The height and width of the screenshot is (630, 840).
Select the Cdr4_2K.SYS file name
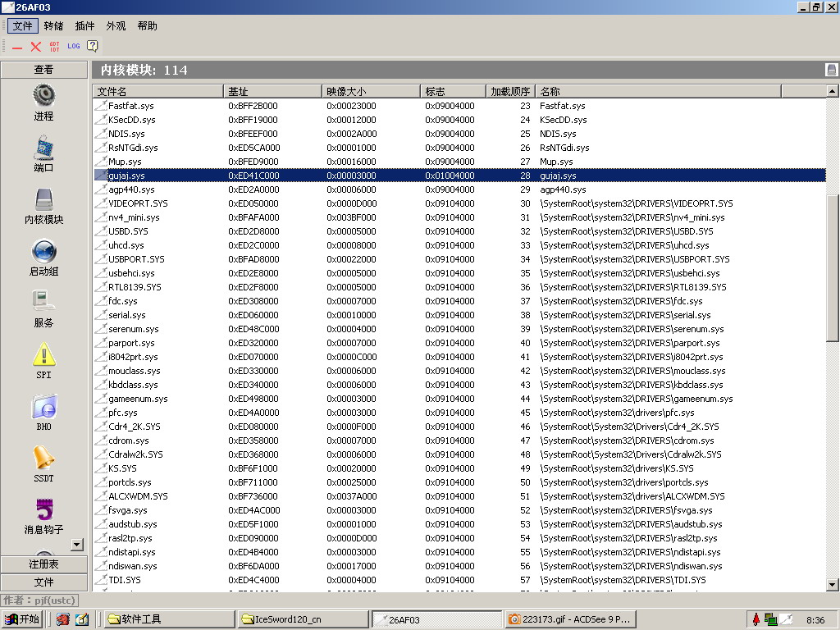tap(135, 427)
